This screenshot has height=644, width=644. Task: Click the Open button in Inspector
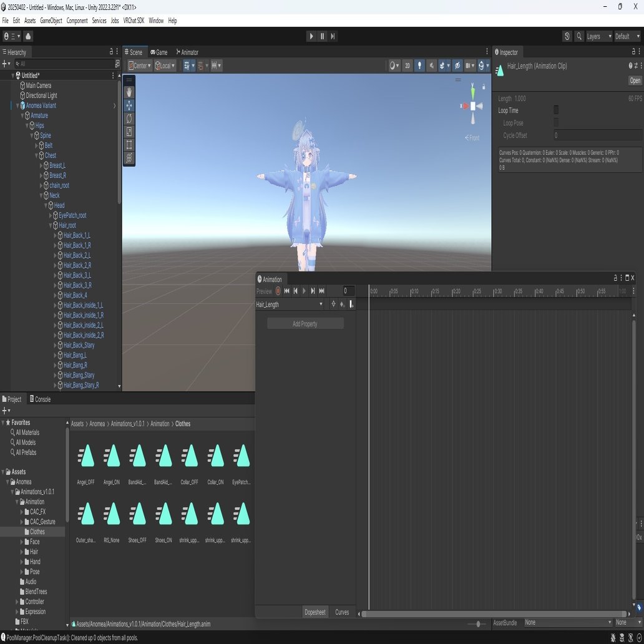pyautogui.click(x=635, y=80)
